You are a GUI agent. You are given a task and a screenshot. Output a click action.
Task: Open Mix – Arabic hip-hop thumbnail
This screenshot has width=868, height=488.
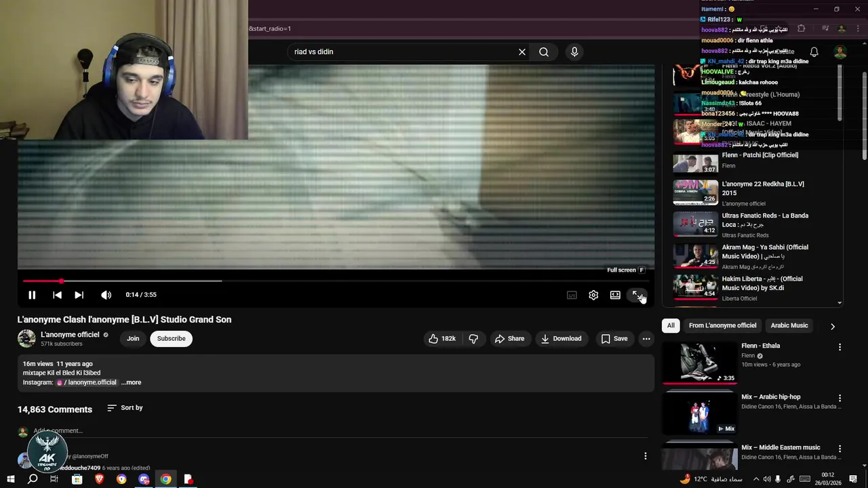(699, 413)
